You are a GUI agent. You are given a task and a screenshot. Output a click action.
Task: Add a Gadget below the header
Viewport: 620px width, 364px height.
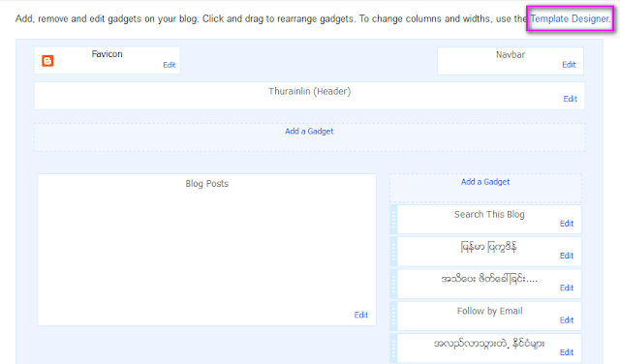(x=309, y=132)
